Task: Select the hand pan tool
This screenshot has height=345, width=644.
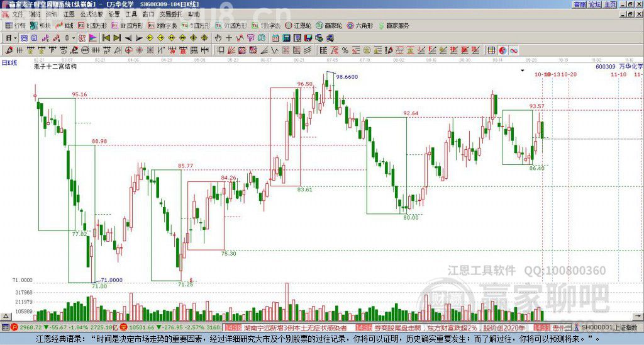Action: 218,38
